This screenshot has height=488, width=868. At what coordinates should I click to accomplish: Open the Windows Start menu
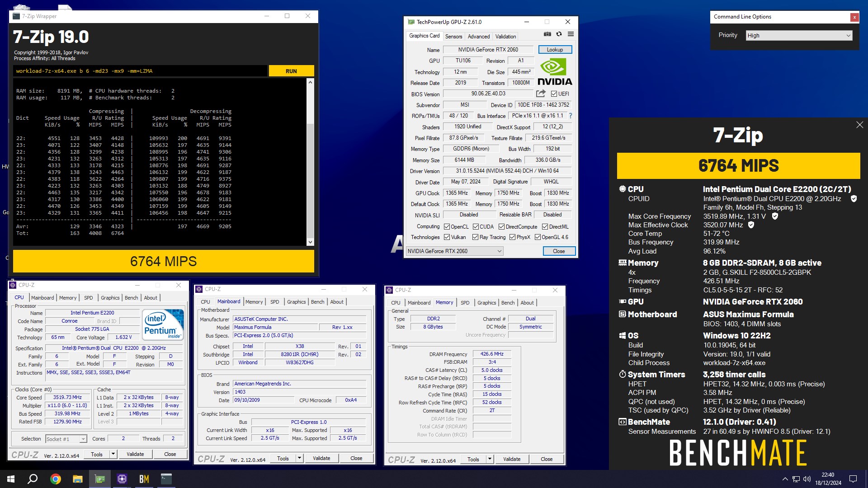11,479
